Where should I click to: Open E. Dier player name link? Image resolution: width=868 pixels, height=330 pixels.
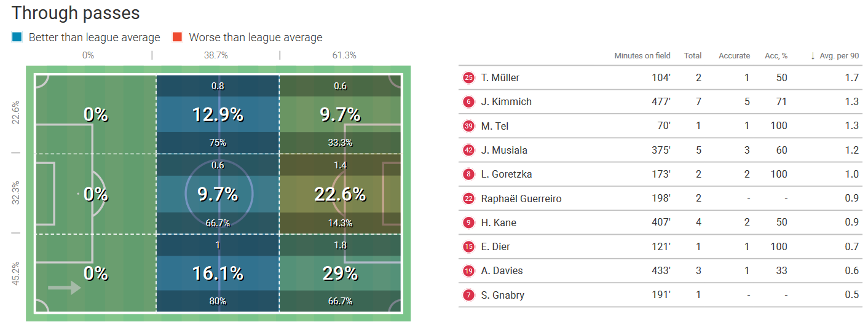tap(496, 247)
